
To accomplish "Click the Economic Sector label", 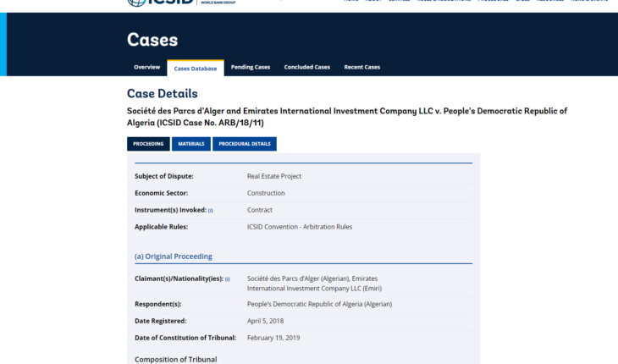I will (161, 193).
